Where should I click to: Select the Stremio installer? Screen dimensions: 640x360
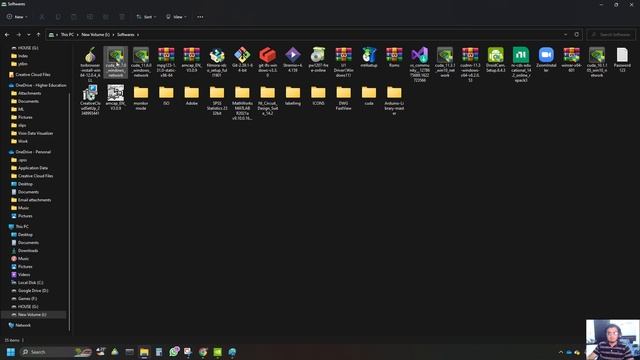[293, 60]
